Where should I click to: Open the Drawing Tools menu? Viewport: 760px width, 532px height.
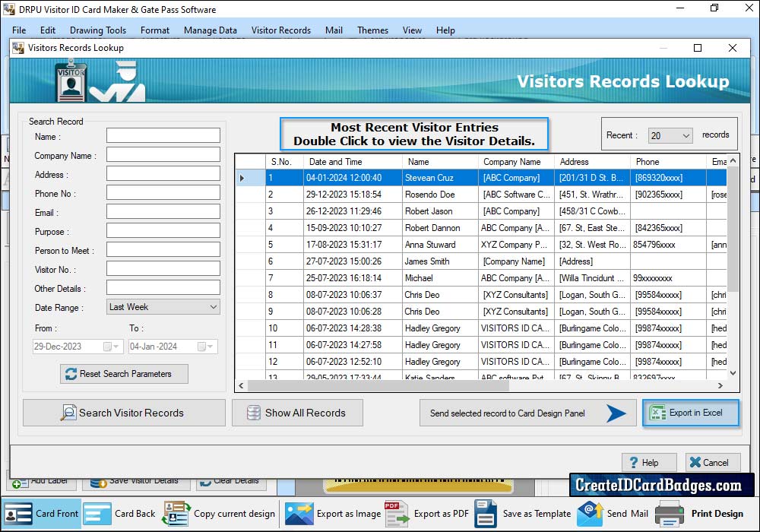click(x=98, y=30)
